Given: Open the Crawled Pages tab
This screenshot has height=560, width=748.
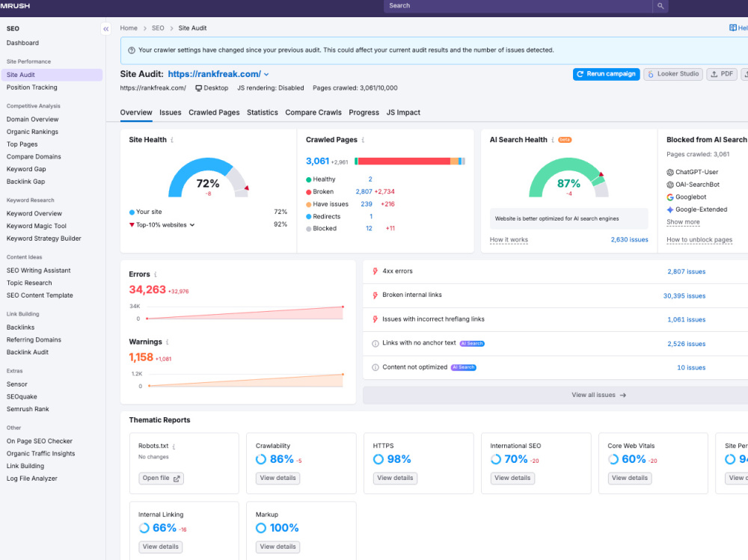Looking at the screenshot, I should [x=214, y=113].
